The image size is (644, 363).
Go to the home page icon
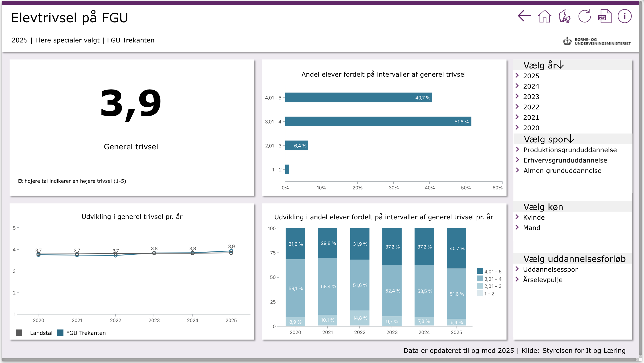(544, 16)
